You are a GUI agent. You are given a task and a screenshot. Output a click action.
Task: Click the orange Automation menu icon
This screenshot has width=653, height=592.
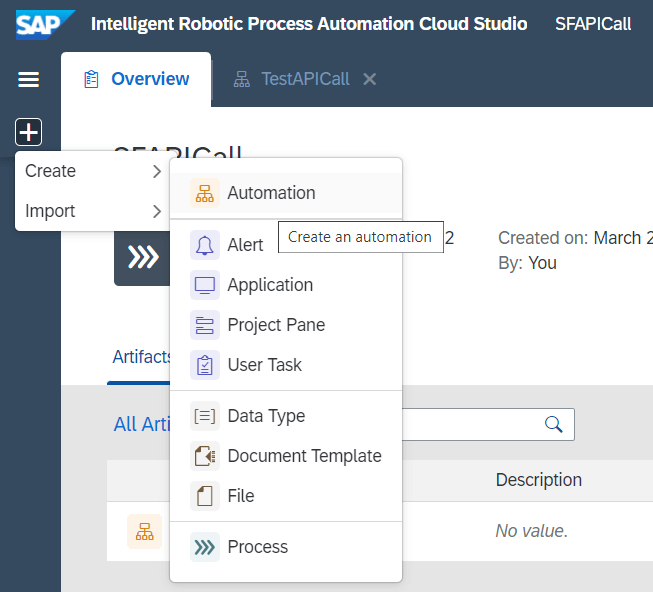tap(204, 193)
